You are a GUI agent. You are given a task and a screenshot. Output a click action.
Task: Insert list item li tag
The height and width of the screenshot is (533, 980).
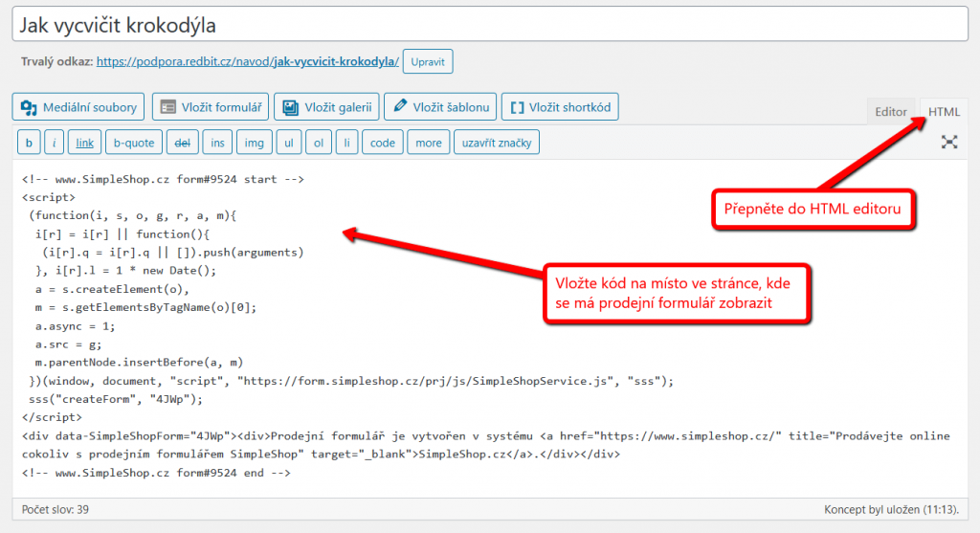[346, 143]
